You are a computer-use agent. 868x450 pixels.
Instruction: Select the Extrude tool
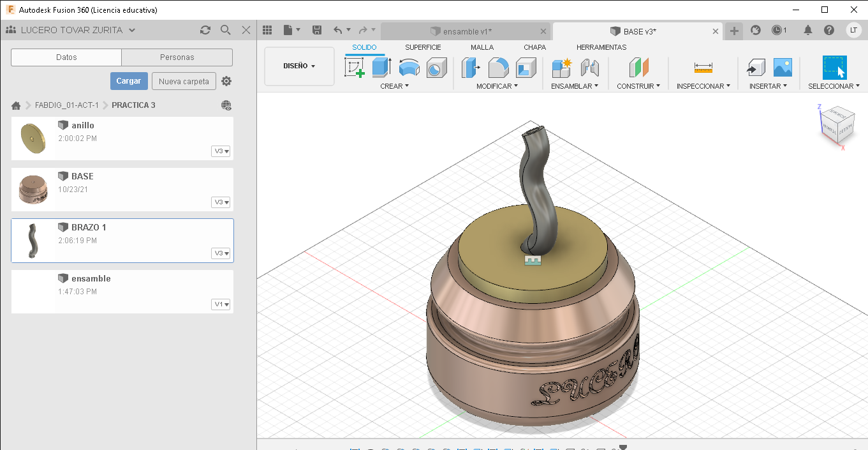pyautogui.click(x=381, y=67)
